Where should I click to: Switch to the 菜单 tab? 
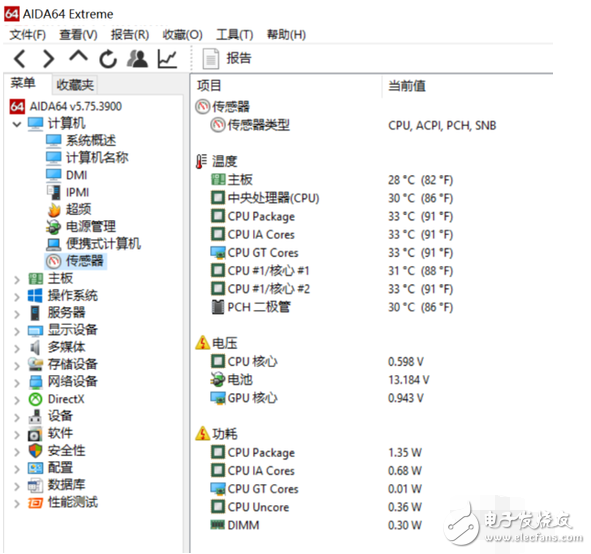point(23,83)
